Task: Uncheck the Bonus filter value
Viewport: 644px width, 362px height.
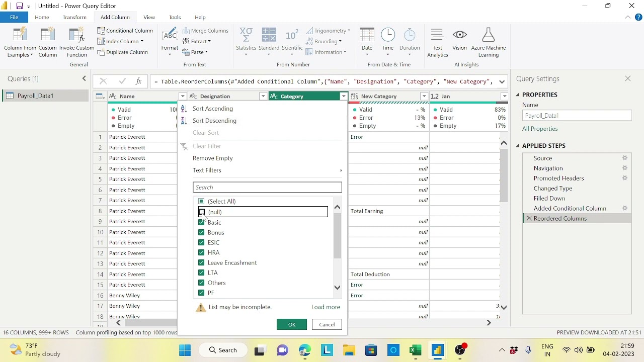Action: (x=201, y=232)
